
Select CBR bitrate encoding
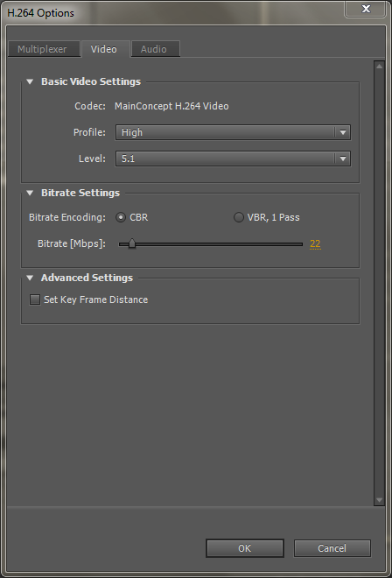pyautogui.click(x=121, y=217)
